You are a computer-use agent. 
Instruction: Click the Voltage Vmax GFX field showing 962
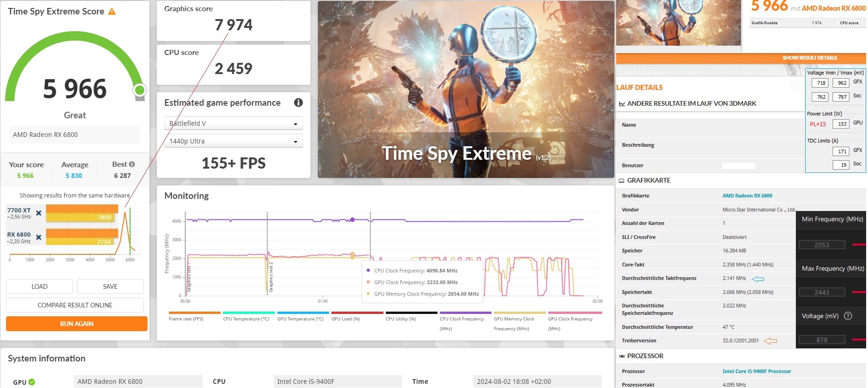(841, 83)
